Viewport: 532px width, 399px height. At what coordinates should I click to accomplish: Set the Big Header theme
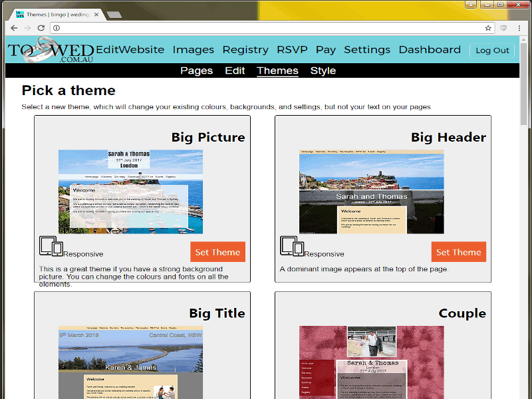tap(459, 252)
